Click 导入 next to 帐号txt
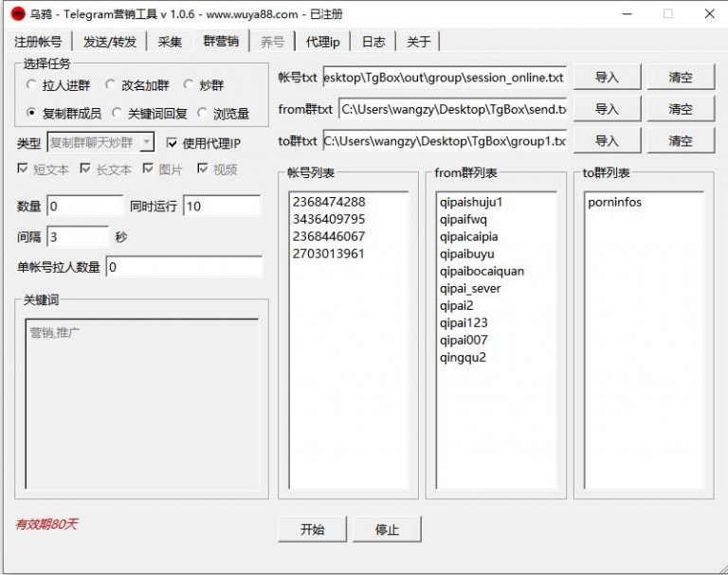The image size is (728, 575). point(607,77)
